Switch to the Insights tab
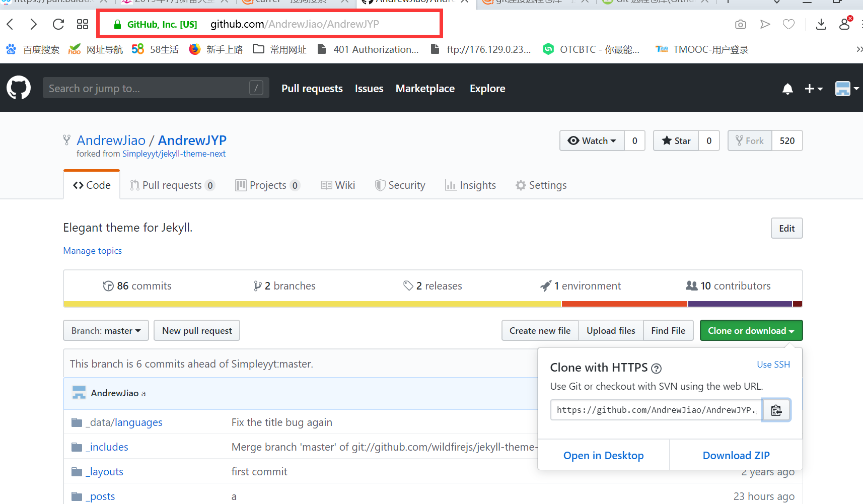Viewport: 863px width, 504px height. (x=471, y=185)
